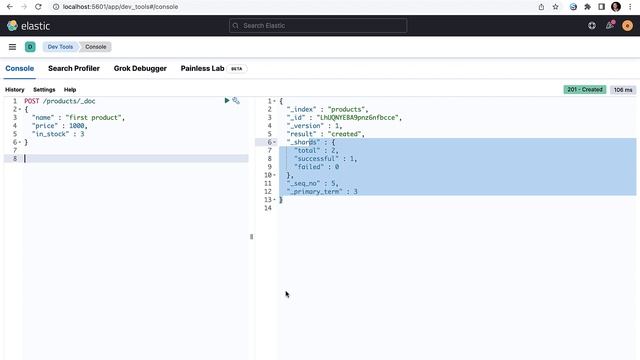
Task: Run the request with the play icon
Action: (x=227, y=100)
